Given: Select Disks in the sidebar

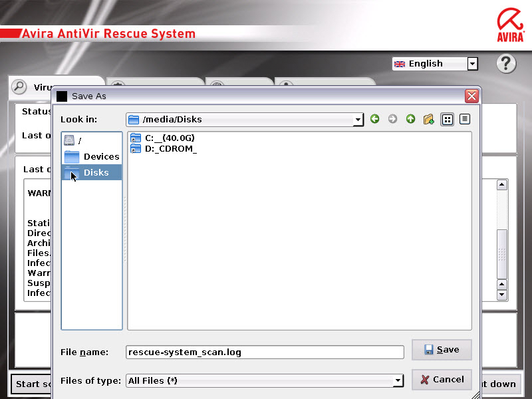Looking at the screenshot, I should point(92,172).
